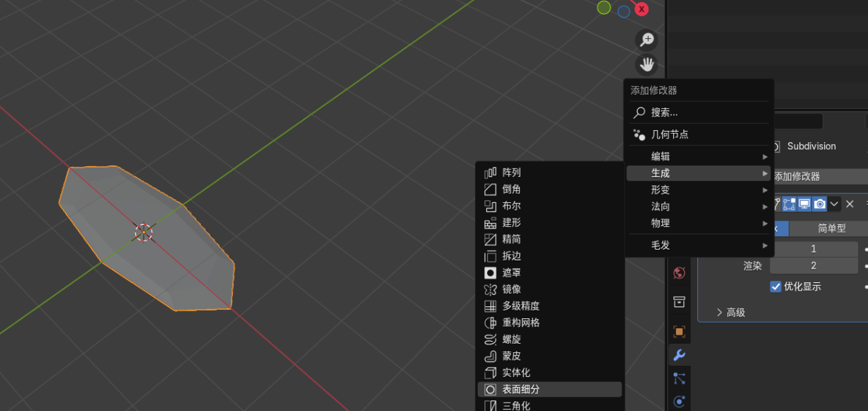Viewport: 868px width, 411px height.
Task: Toggle modifier edit mode display icon
Action: (x=789, y=204)
